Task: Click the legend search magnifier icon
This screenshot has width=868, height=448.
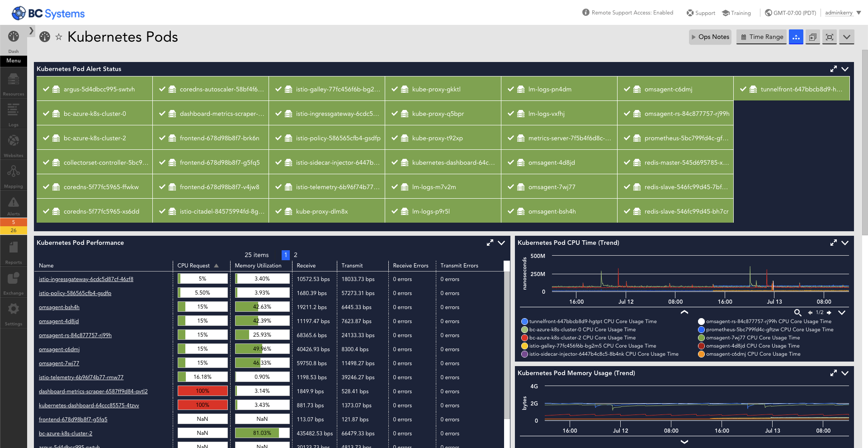Action: [798, 313]
